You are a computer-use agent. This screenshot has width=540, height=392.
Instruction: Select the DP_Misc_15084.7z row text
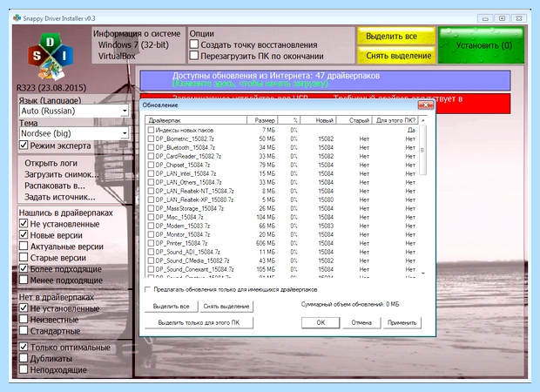(x=179, y=217)
